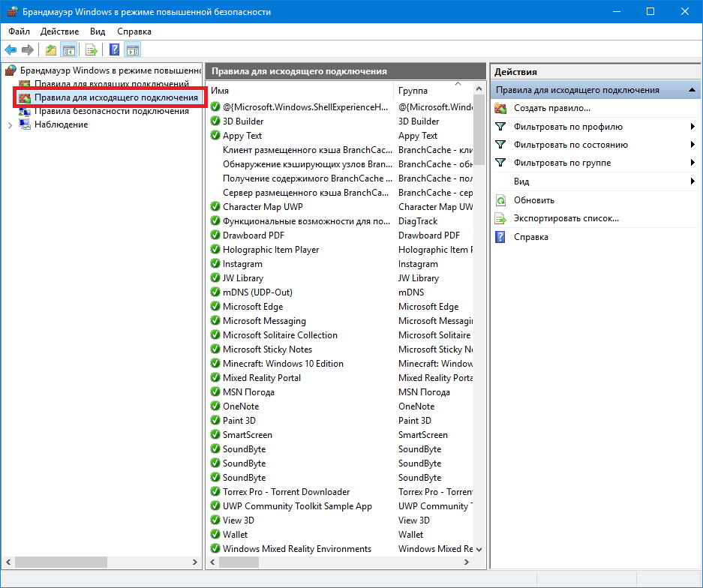Select the Microsoft Messaging rule
This screenshot has height=588, width=703.
[x=264, y=321]
